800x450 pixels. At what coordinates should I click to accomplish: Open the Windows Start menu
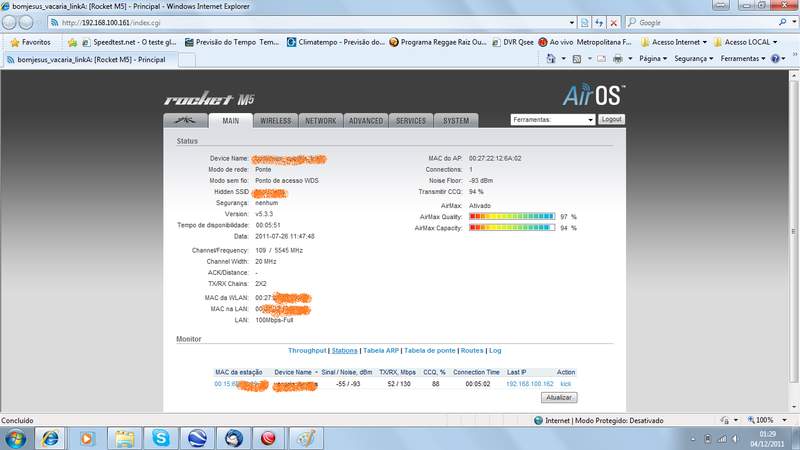[x=16, y=439]
